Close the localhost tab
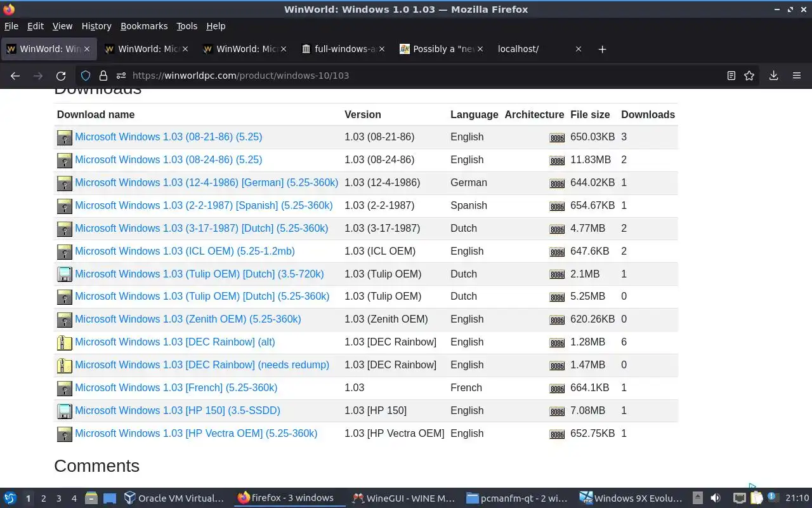The width and height of the screenshot is (812, 508). tap(578, 49)
